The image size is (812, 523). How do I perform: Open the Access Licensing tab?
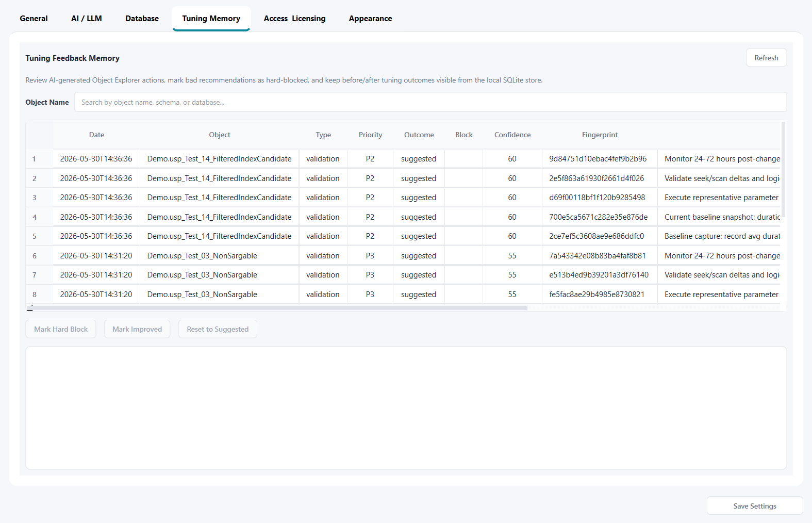click(294, 19)
